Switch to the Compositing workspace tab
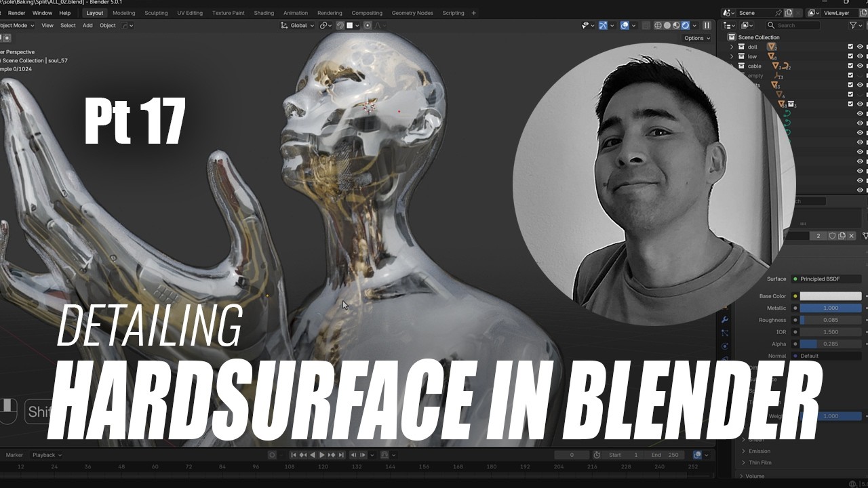The image size is (868, 488). click(x=367, y=13)
